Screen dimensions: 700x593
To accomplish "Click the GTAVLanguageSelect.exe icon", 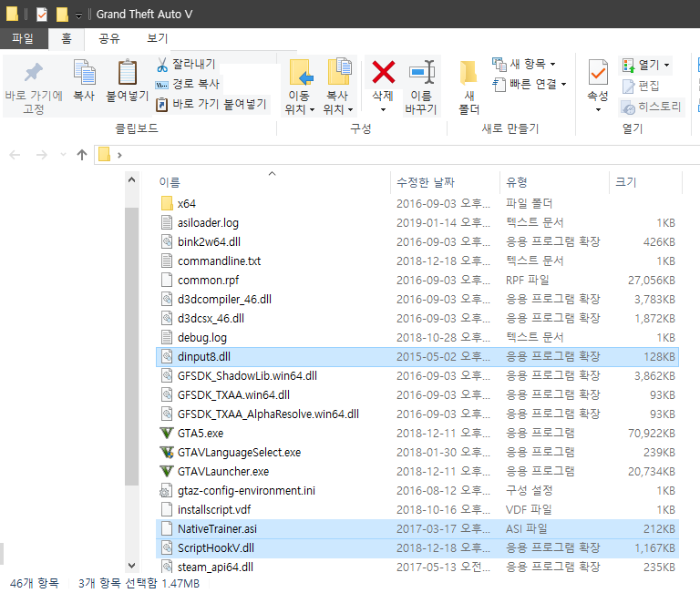I will click(x=167, y=453).
